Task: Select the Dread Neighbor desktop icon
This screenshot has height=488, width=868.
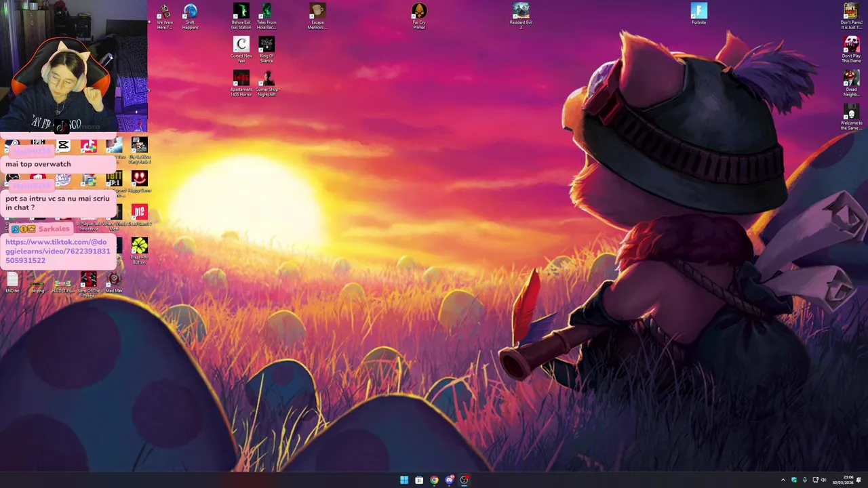Action: tap(851, 83)
